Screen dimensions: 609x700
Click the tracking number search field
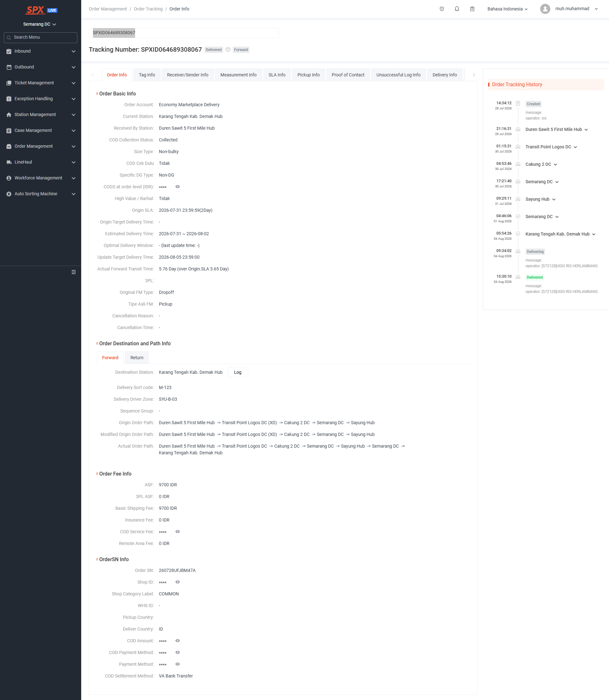(x=184, y=33)
